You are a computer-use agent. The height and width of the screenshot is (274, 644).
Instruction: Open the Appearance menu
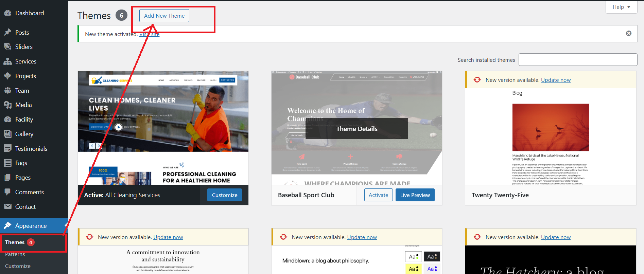[31, 226]
